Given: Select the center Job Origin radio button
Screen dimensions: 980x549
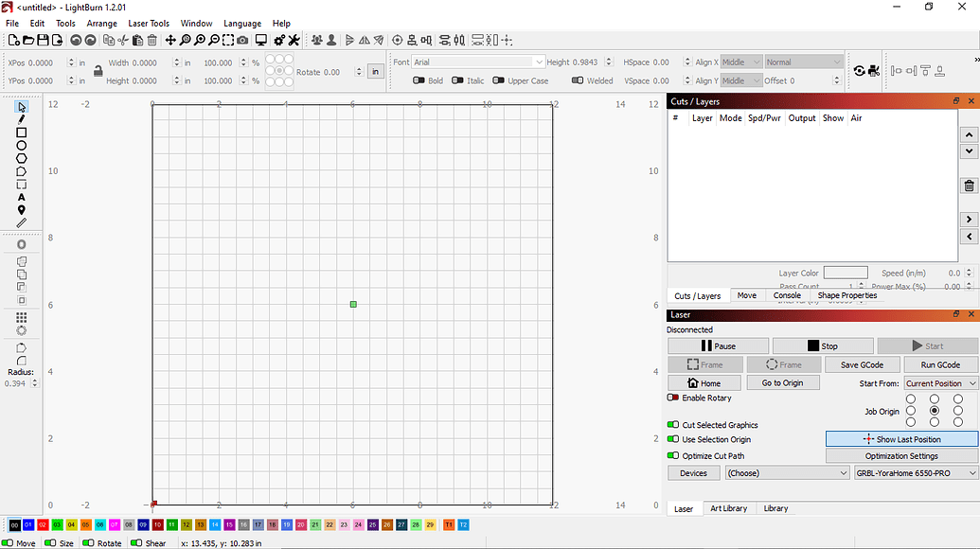Looking at the screenshot, I should pyautogui.click(x=933, y=411).
